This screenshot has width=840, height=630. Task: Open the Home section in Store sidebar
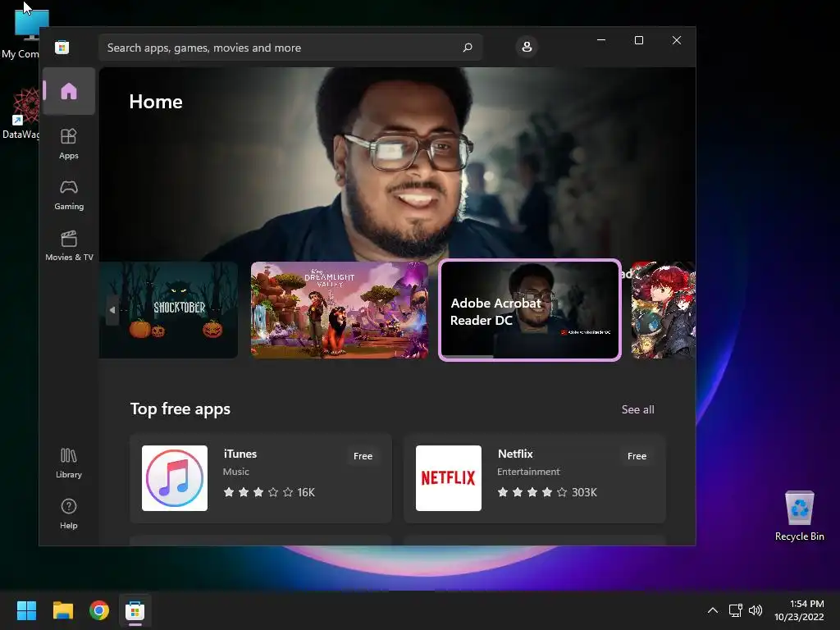[69, 91]
